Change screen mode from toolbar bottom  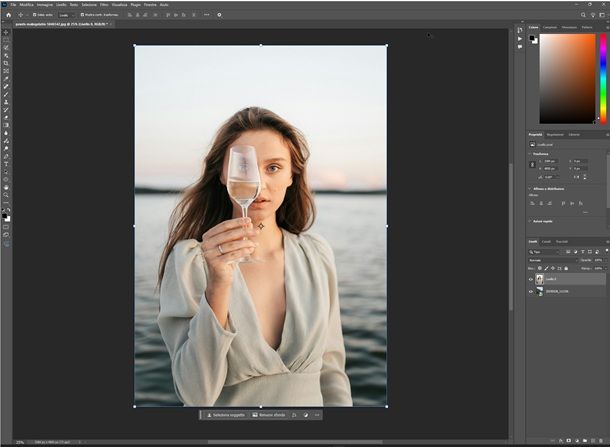pyautogui.click(x=6, y=235)
